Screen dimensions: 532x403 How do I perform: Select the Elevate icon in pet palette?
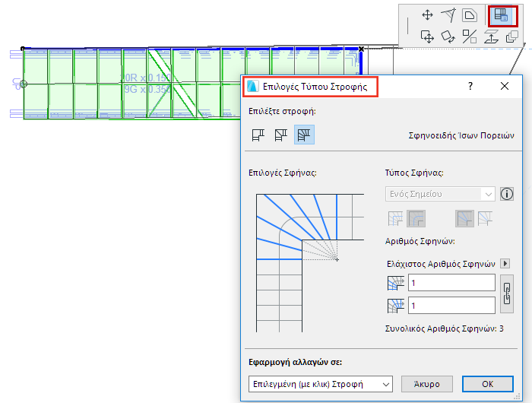tap(491, 36)
